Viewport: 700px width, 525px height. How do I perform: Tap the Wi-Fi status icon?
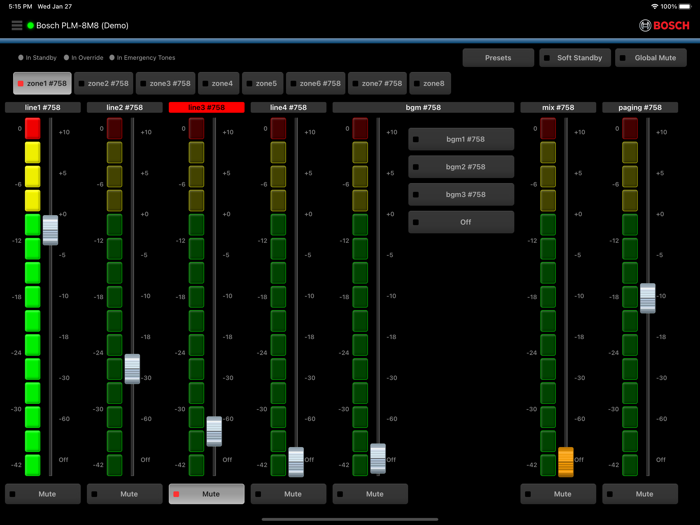654,6
